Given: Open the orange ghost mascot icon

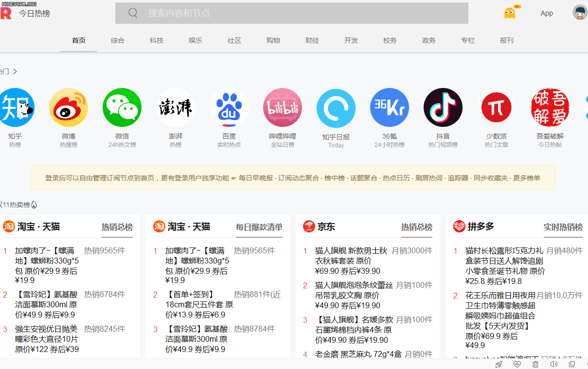Looking at the screenshot, I should 510,13.
